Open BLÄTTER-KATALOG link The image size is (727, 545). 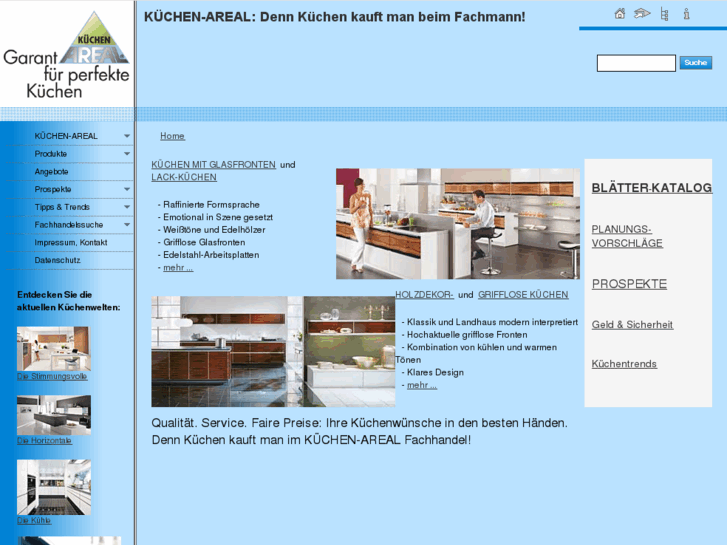point(652,188)
